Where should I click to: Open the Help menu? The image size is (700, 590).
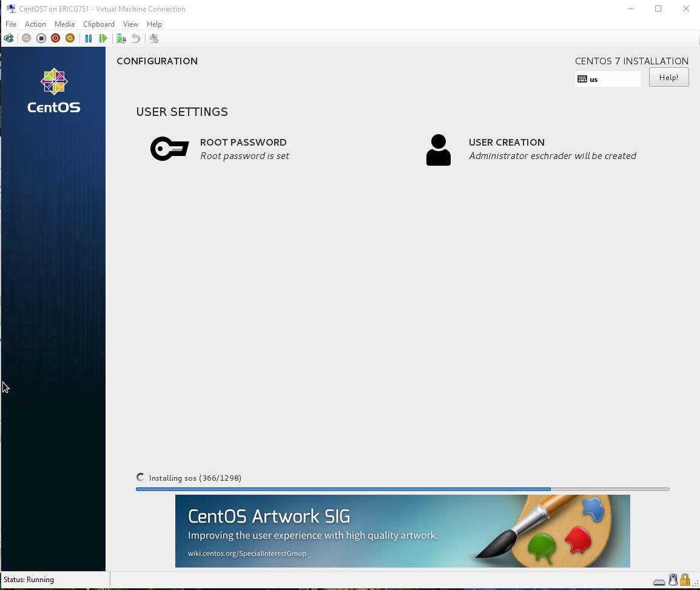154,24
